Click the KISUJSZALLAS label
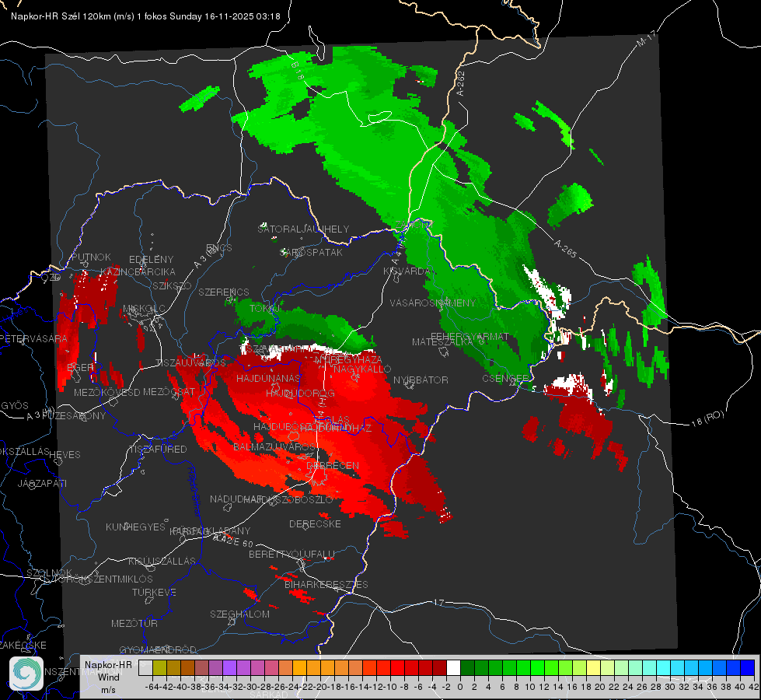 pyautogui.click(x=162, y=561)
